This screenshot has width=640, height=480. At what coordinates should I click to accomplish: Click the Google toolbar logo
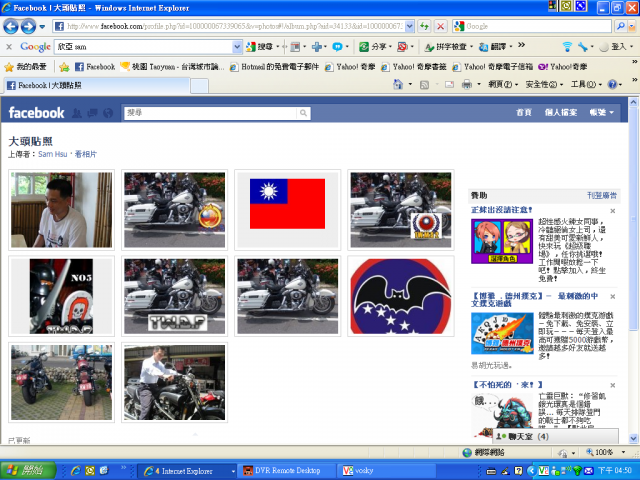click(36, 47)
